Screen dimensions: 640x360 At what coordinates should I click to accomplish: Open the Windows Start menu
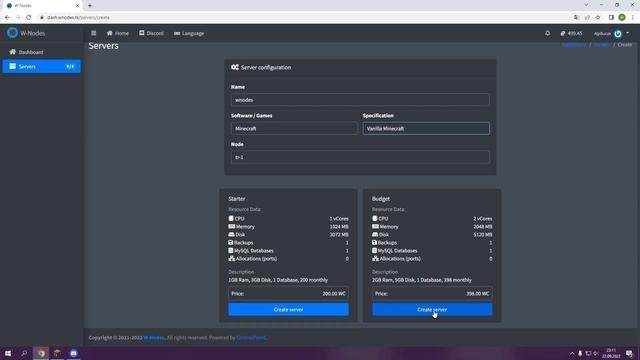coord(8,353)
